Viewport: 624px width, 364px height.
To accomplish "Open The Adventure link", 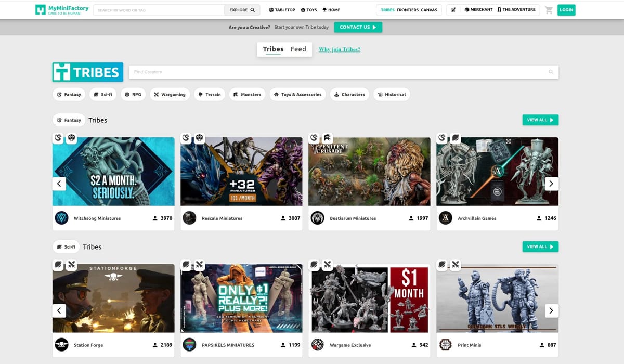I will pyautogui.click(x=516, y=10).
